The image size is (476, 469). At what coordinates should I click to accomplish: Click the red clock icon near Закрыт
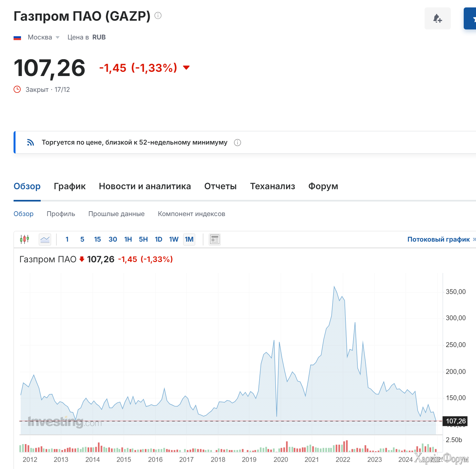tap(17, 89)
